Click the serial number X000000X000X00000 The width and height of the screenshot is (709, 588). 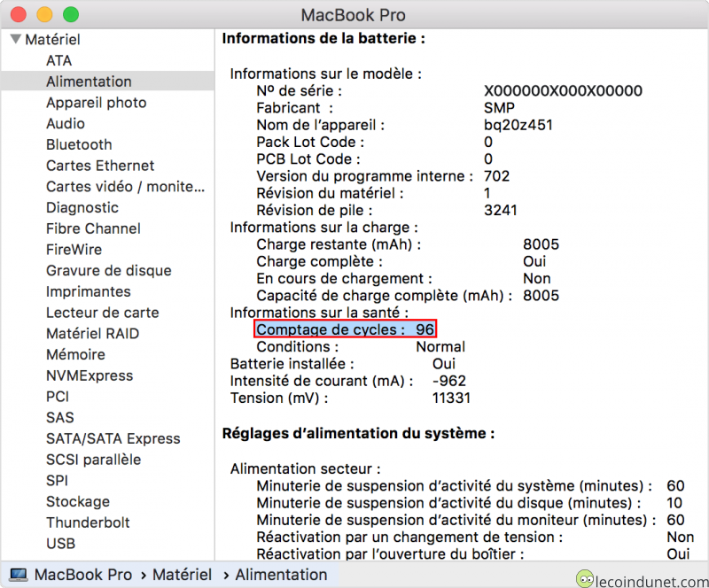[563, 91]
